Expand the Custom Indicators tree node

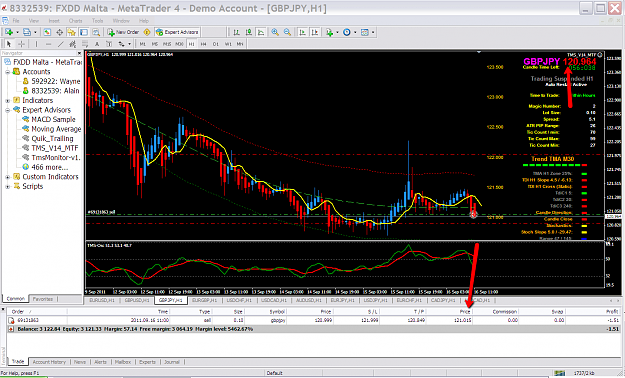(x=8, y=177)
